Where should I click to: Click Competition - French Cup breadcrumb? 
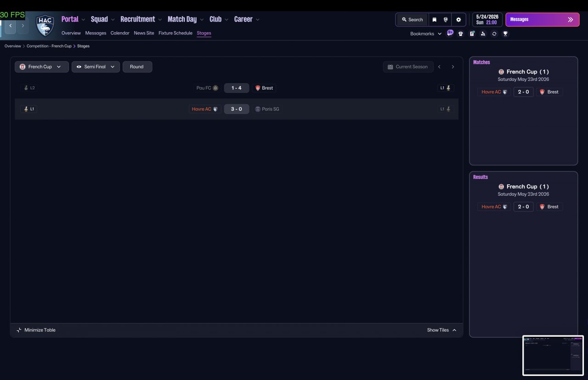(49, 46)
